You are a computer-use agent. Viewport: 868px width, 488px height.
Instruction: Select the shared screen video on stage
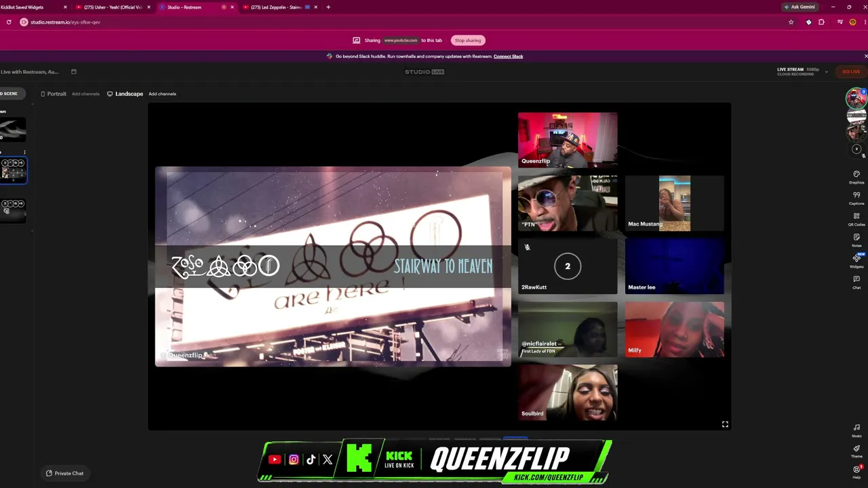[333, 266]
